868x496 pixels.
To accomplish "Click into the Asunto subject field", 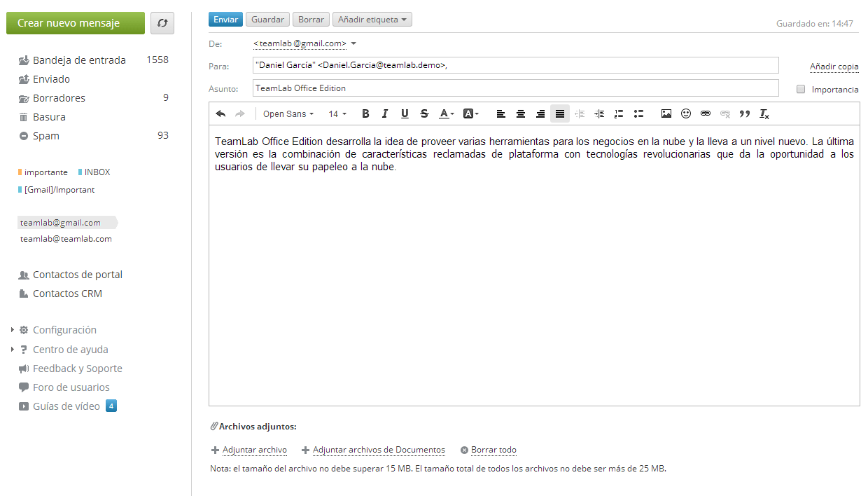I will click(516, 88).
